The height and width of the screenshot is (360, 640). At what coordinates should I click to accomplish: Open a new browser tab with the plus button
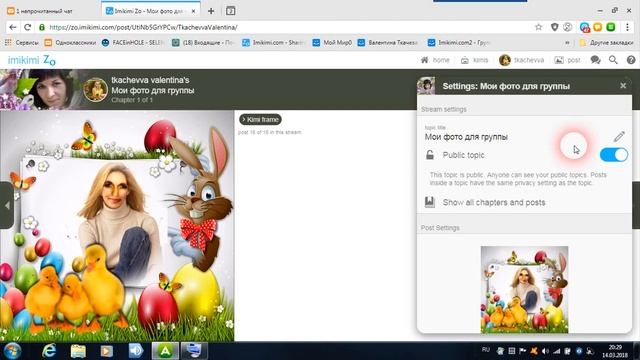[211, 11]
